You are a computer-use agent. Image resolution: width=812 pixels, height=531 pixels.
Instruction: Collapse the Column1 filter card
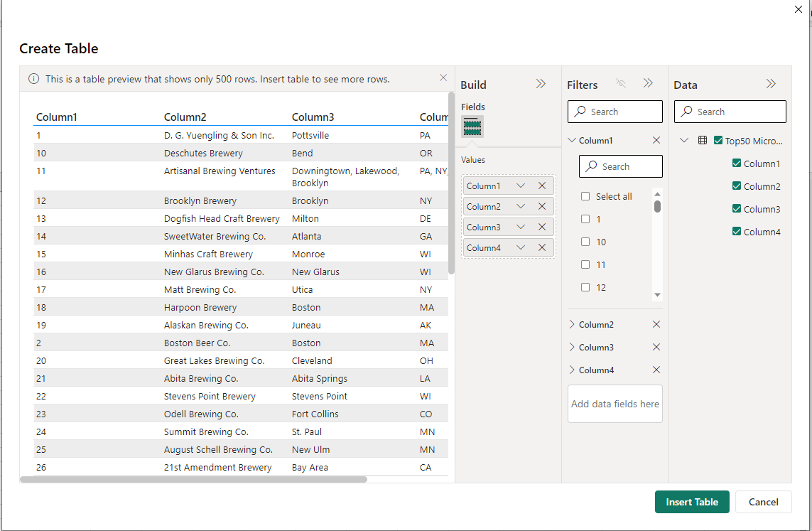pyautogui.click(x=572, y=140)
